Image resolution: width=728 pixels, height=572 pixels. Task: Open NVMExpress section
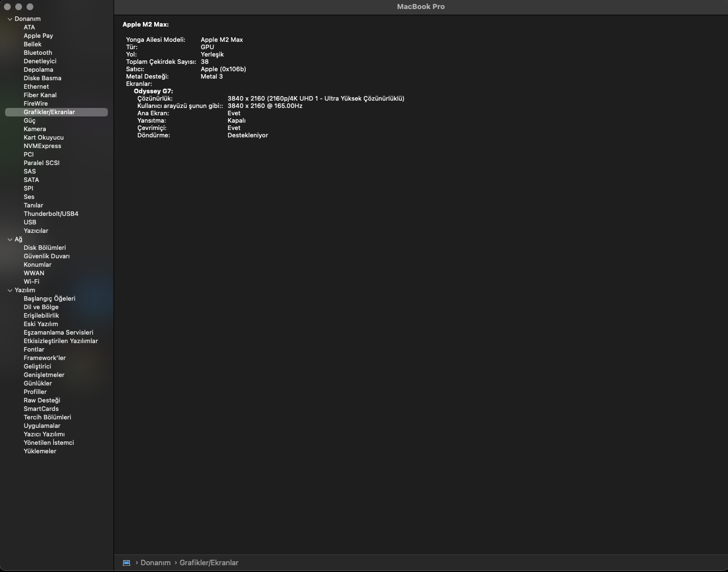[x=42, y=146]
